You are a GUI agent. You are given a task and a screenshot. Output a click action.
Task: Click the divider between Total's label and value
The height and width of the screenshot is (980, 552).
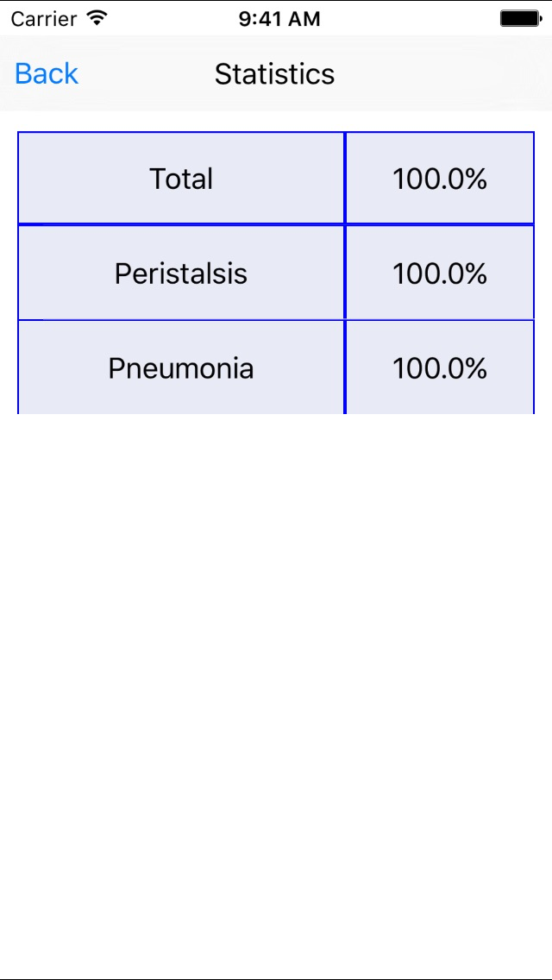(345, 178)
